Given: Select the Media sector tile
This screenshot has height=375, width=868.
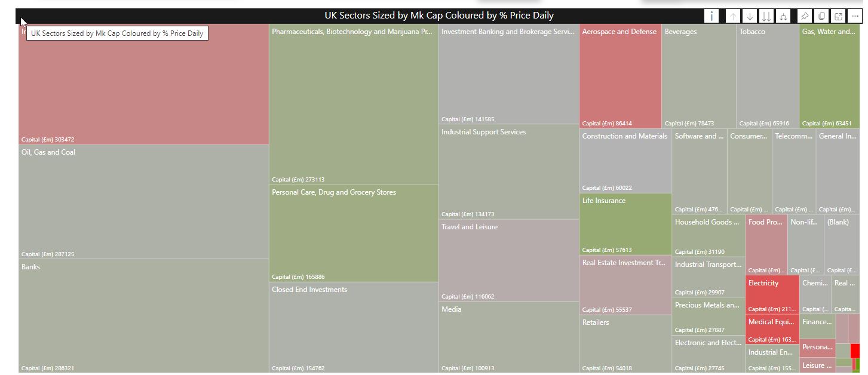Looking at the screenshot, I should [508, 337].
